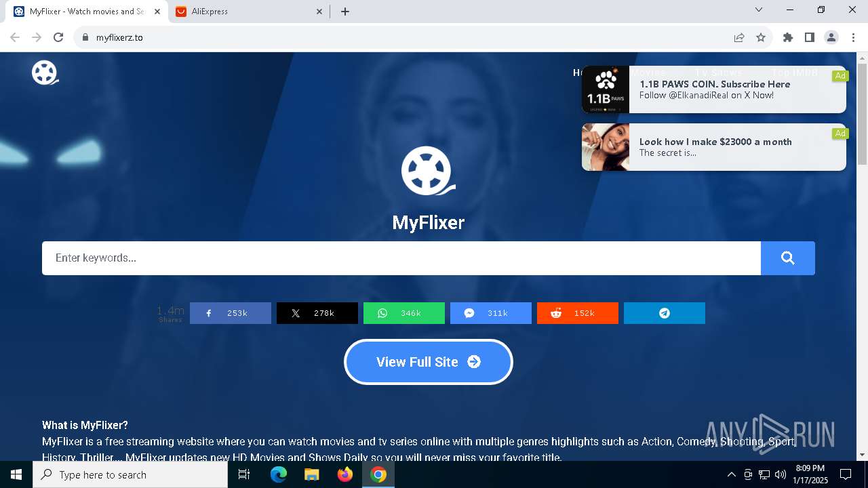Click the address bar showing myflixerz.to

click(x=407, y=37)
